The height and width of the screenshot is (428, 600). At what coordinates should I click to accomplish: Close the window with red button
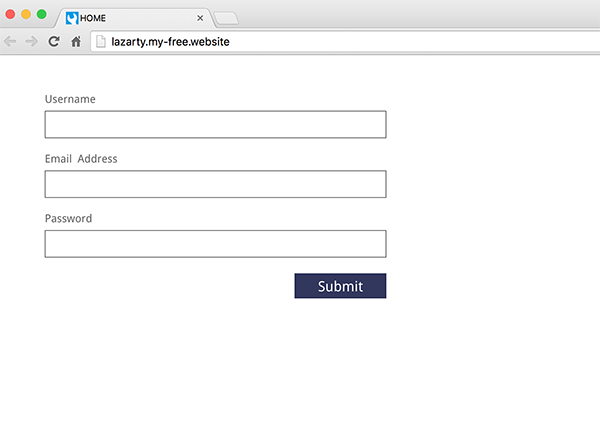10,15
